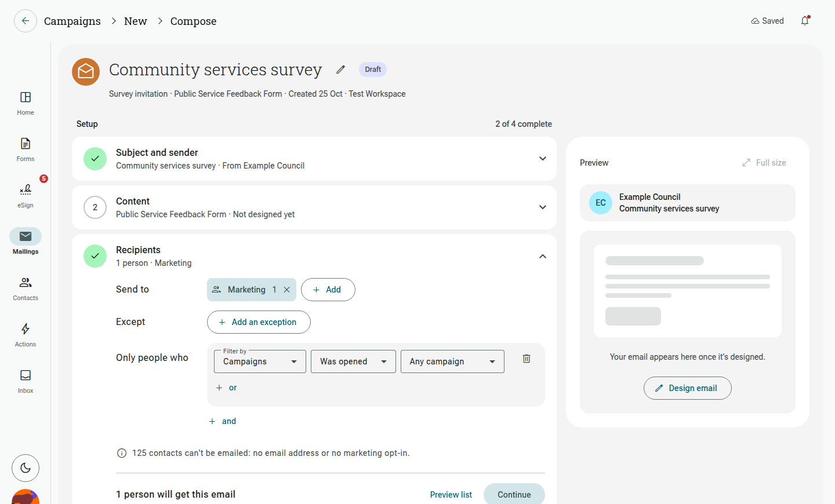
Task: Open eSign in the sidebar
Action: [x=26, y=196]
